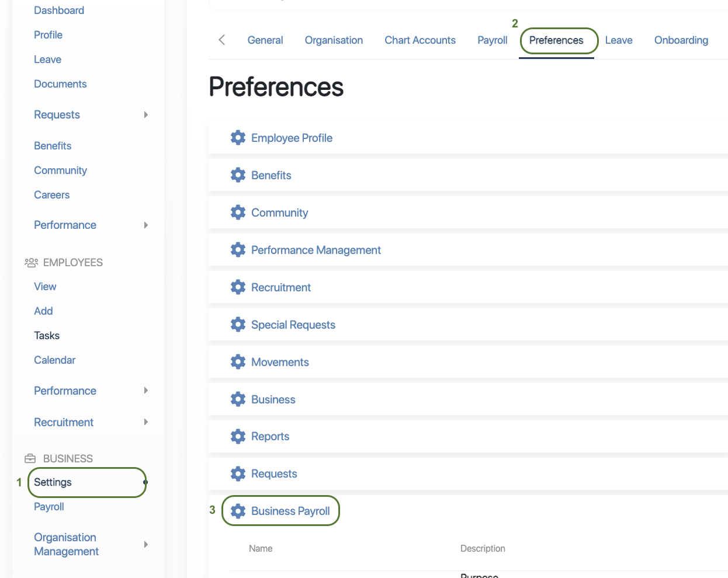Click the gear icon next to Benefits preference
Image resolution: width=728 pixels, height=578 pixels.
click(x=238, y=175)
